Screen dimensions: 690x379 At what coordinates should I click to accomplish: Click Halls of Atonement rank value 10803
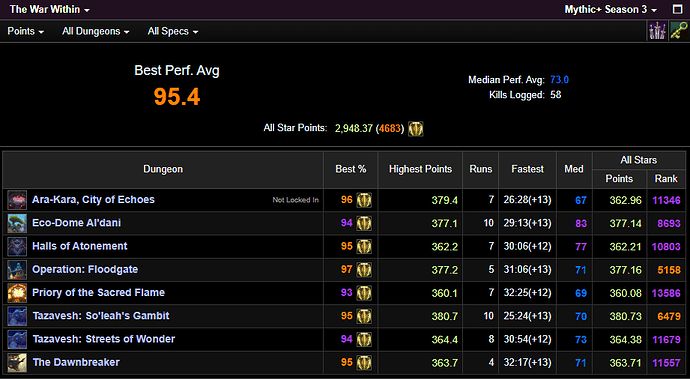pyautogui.click(x=666, y=247)
